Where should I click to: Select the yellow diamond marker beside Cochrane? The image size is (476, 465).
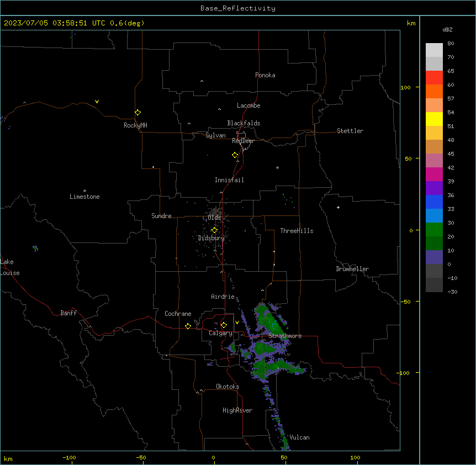click(188, 326)
